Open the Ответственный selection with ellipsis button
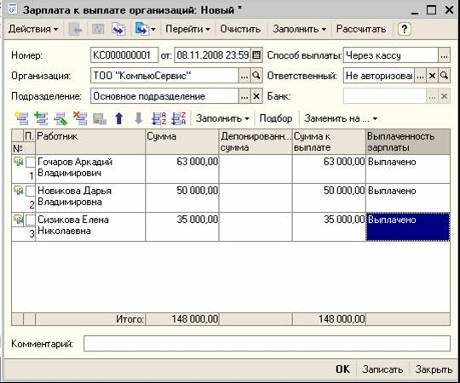 coord(420,76)
